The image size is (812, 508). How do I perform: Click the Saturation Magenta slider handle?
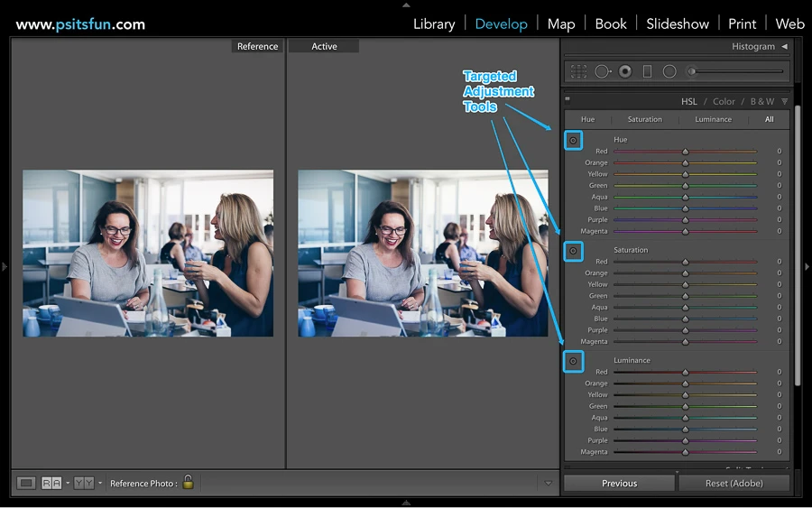click(x=685, y=342)
